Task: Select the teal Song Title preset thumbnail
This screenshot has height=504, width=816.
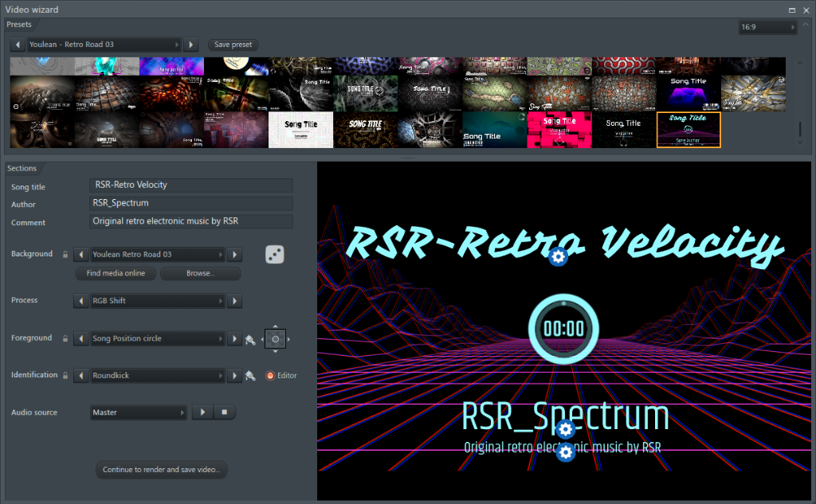Action: pyautogui.click(x=494, y=130)
